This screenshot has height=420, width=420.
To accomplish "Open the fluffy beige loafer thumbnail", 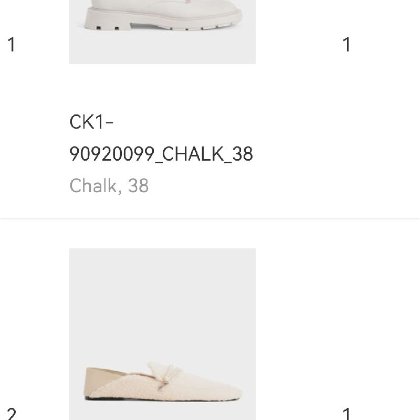I will coord(162,334).
